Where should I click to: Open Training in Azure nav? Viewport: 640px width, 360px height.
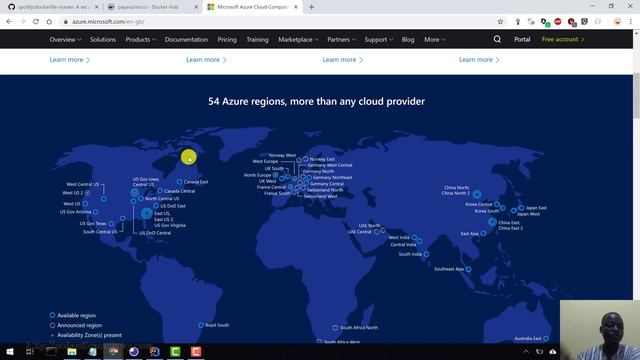(x=257, y=39)
